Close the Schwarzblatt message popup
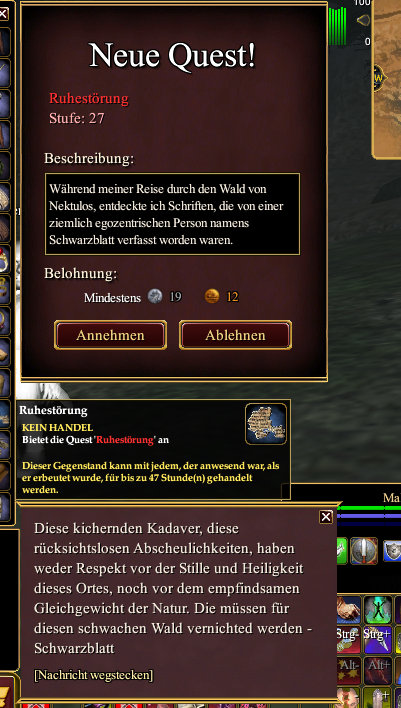Image resolution: width=401 pixels, height=708 pixels. [326, 517]
